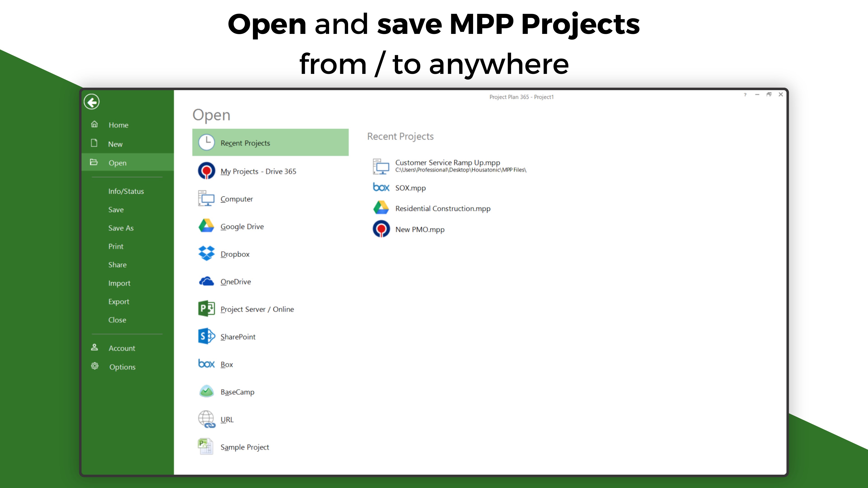The width and height of the screenshot is (868, 488).
Task: Select Save As in the sidebar
Action: [121, 228]
